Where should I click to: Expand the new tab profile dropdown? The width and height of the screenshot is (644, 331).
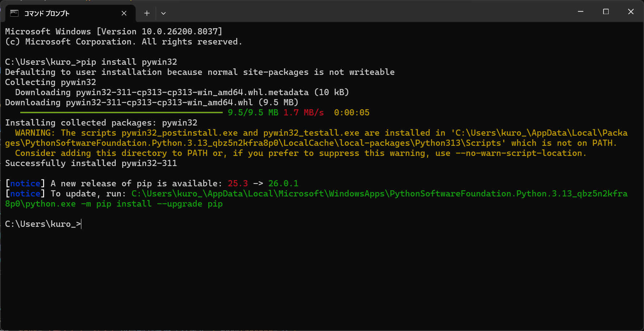[x=163, y=13]
